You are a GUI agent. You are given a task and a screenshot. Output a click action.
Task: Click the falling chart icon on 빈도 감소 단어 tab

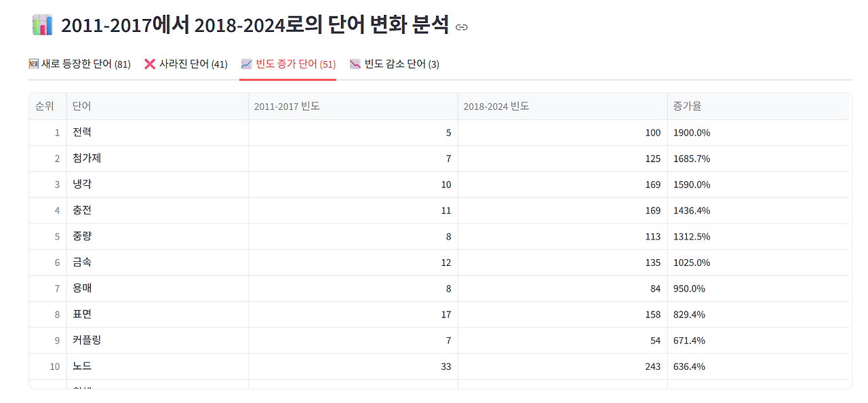point(353,63)
